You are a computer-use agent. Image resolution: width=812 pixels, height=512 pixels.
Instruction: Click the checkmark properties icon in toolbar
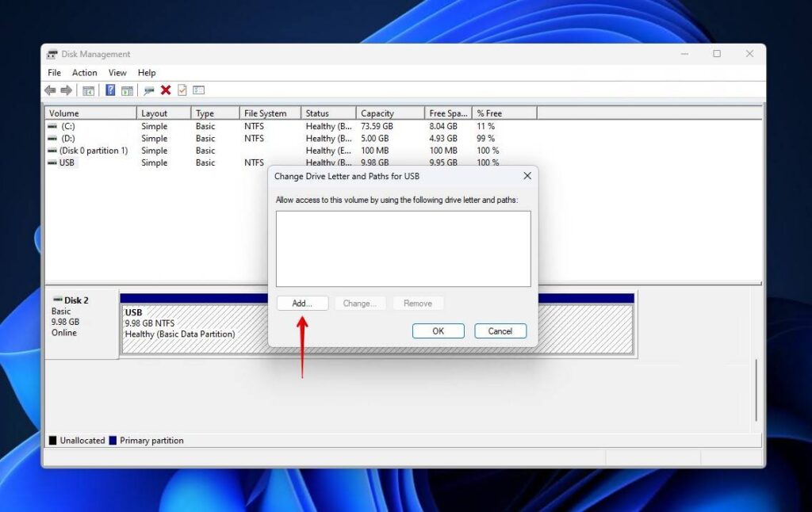tap(182, 90)
